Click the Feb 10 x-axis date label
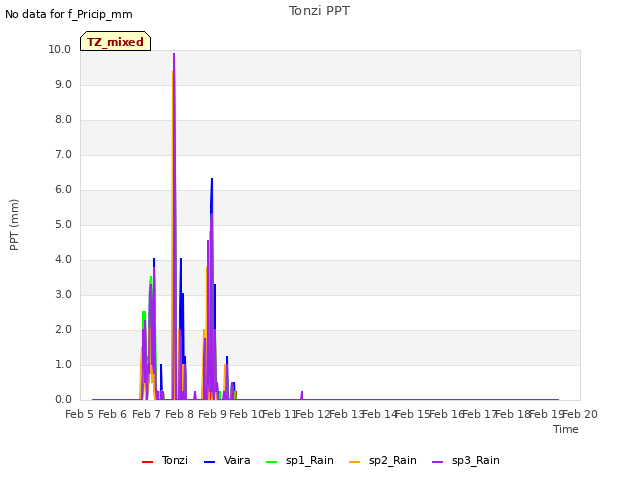The height and width of the screenshot is (480, 640). (x=246, y=414)
